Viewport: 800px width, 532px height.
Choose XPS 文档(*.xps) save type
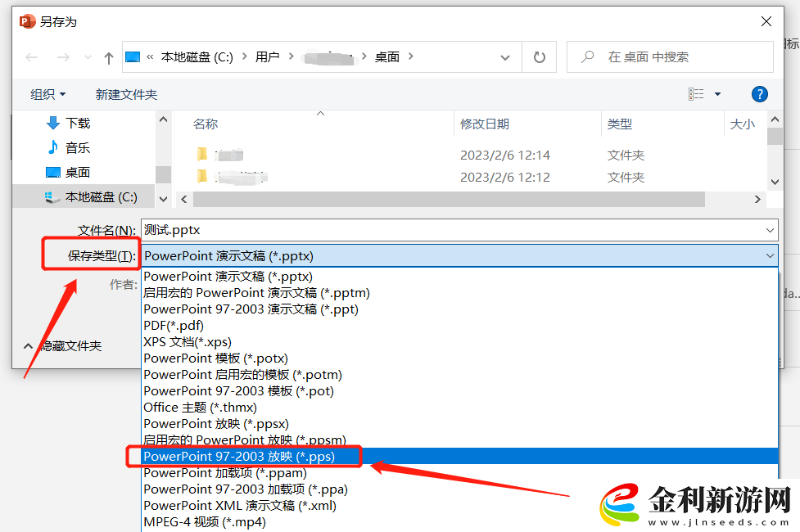[459, 342]
